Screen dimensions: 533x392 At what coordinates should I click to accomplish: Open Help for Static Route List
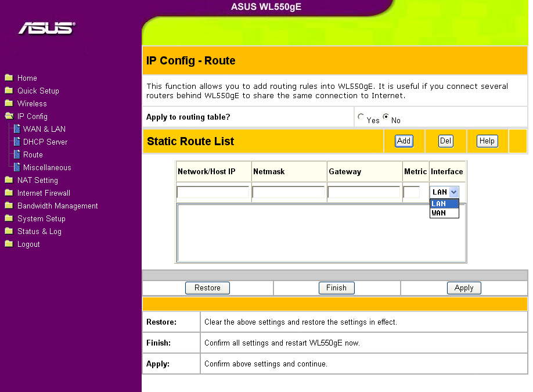pyautogui.click(x=487, y=141)
